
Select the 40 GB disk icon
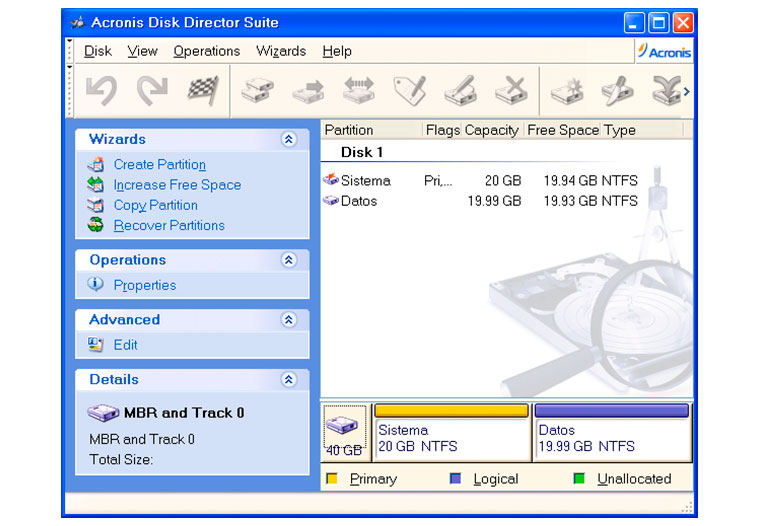coord(345,432)
